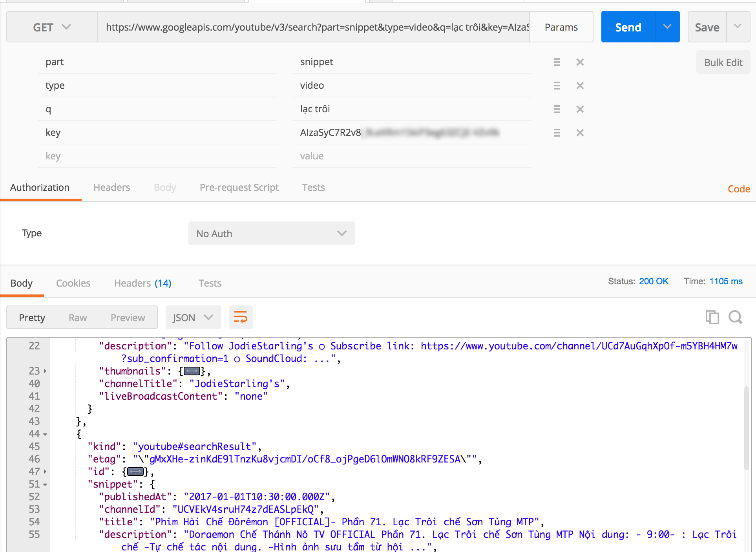
Task: Open the No Auth type dropdown
Action: tap(271, 234)
